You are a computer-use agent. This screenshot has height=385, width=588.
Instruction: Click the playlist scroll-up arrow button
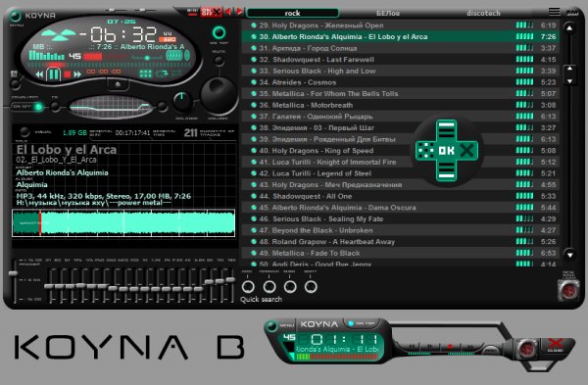click(569, 28)
